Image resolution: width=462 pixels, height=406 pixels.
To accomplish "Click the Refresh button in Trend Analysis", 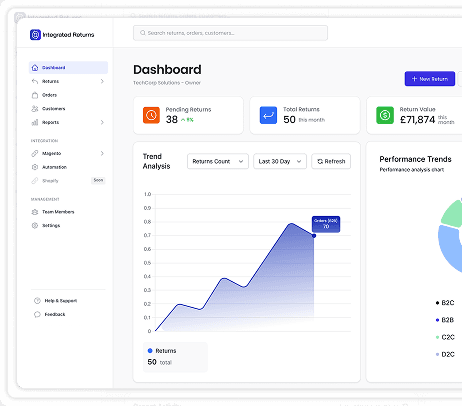I will click(331, 161).
